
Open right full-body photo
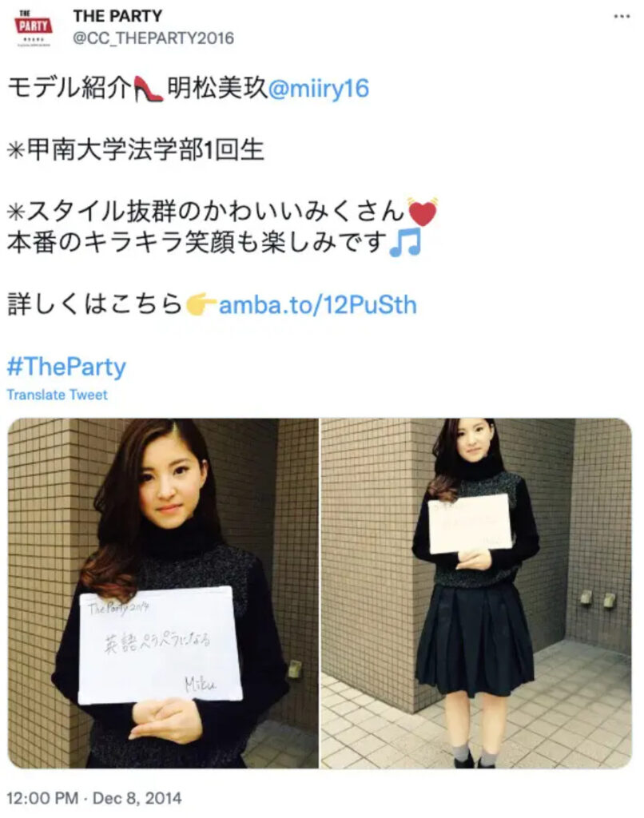[476, 594]
